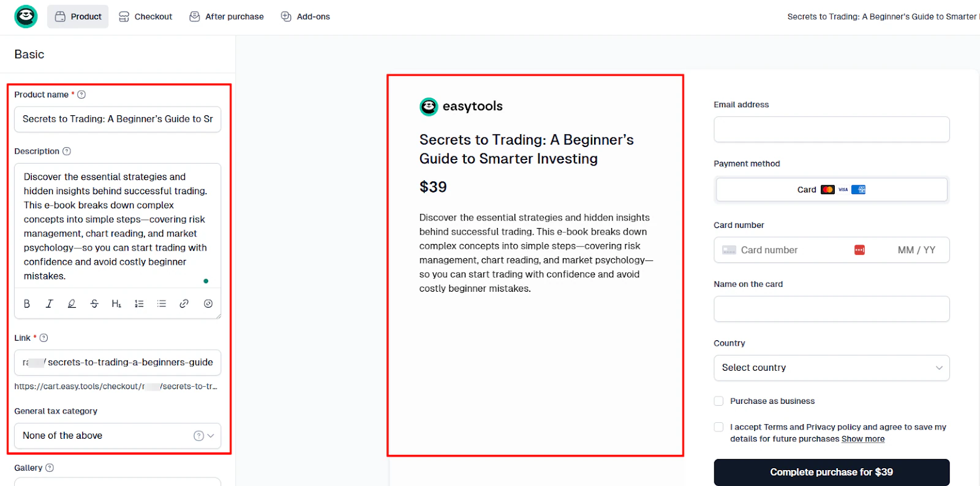Screen dimensions: 980x486
Task: Click Complete purchase for $39 button
Action: click(x=831, y=472)
